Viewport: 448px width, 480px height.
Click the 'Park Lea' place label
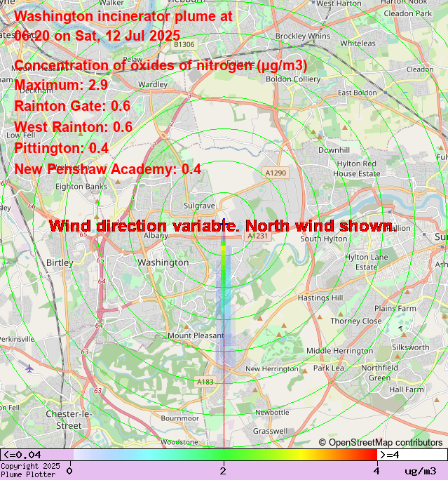(x=328, y=368)
